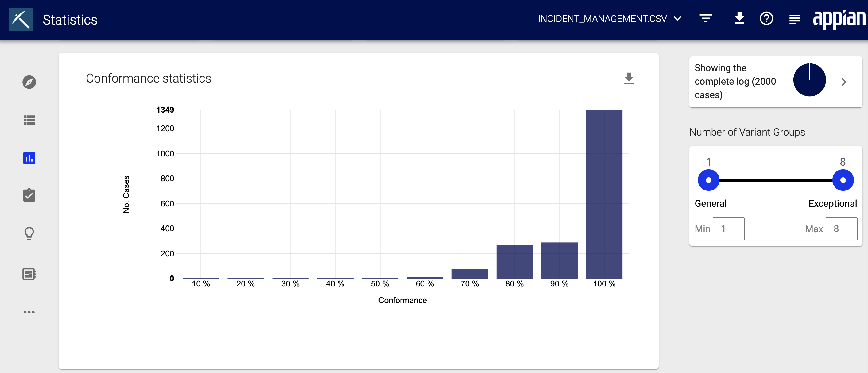
Task: Click the log coverage pie chart
Action: point(809,80)
